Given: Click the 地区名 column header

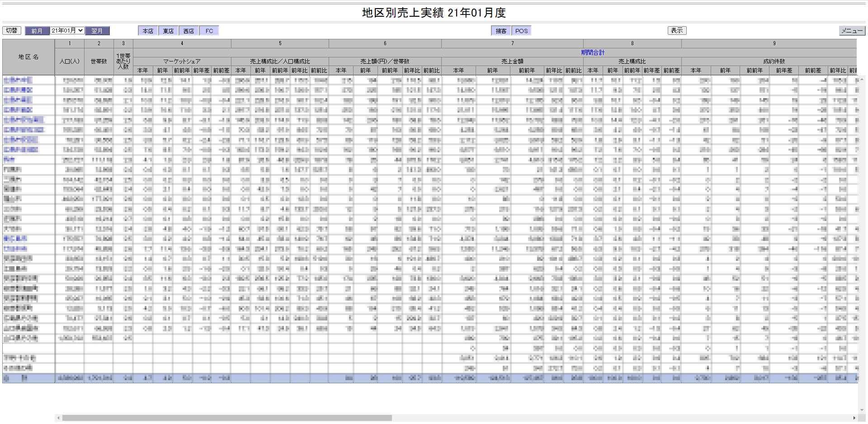Looking at the screenshot, I should 28,57.
